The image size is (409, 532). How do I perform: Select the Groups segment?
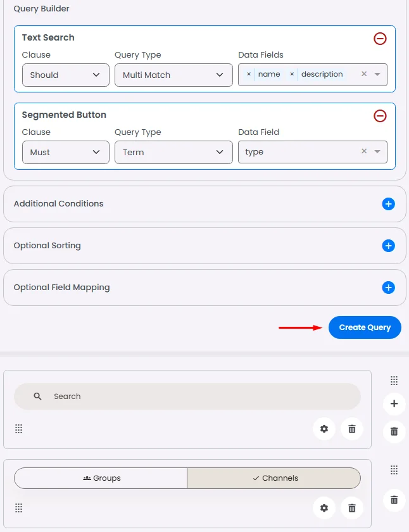pyautogui.click(x=101, y=478)
